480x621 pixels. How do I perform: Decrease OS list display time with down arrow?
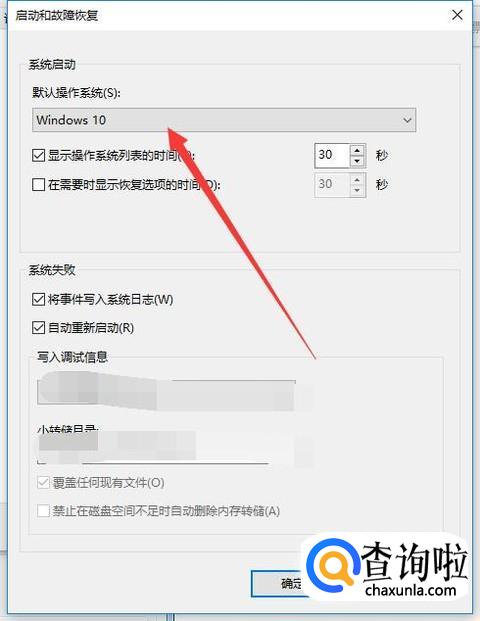pyautogui.click(x=357, y=161)
